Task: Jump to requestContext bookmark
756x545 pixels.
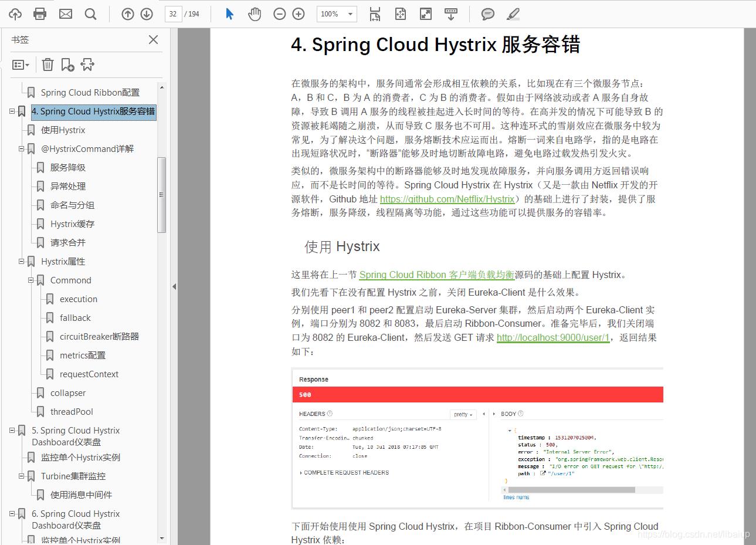Action: pyautogui.click(x=89, y=374)
